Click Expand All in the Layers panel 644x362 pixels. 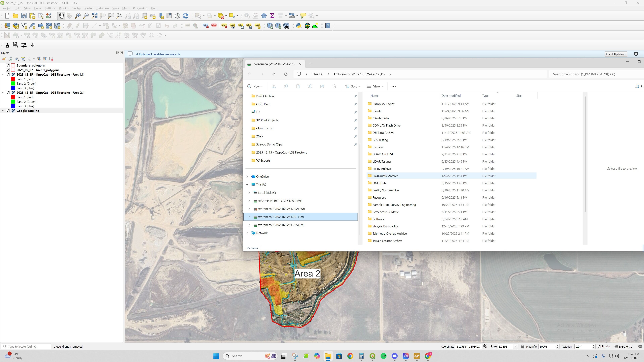pos(39,59)
